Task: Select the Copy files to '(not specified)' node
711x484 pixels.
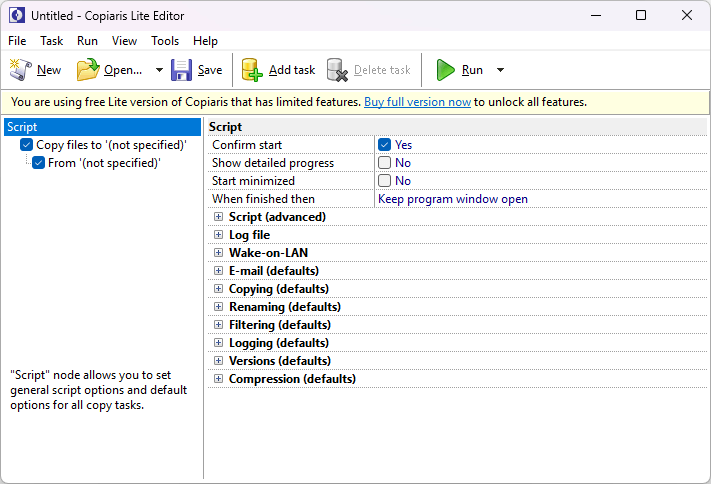Action: [x=112, y=145]
